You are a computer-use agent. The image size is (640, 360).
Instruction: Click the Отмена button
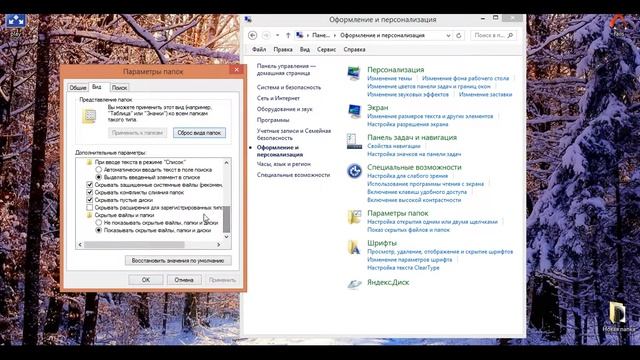pyautogui.click(x=184, y=280)
